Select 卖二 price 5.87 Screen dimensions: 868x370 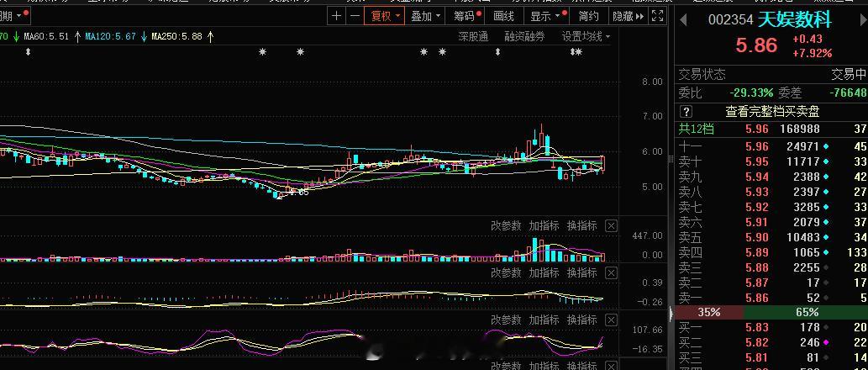pyautogui.click(x=757, y=283)
